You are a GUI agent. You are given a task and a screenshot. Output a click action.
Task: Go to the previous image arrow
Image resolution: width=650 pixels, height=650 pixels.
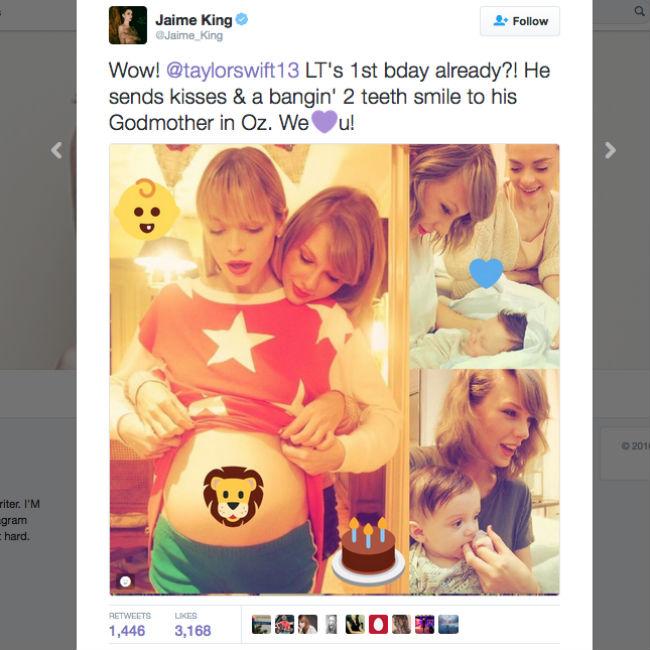57,150
